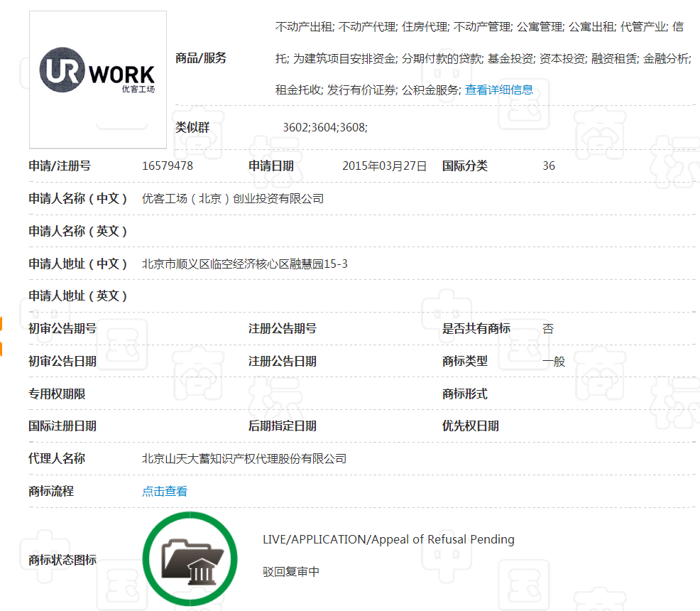
Task: Click the registration number 16579478
Action: [x=168, y=166]
